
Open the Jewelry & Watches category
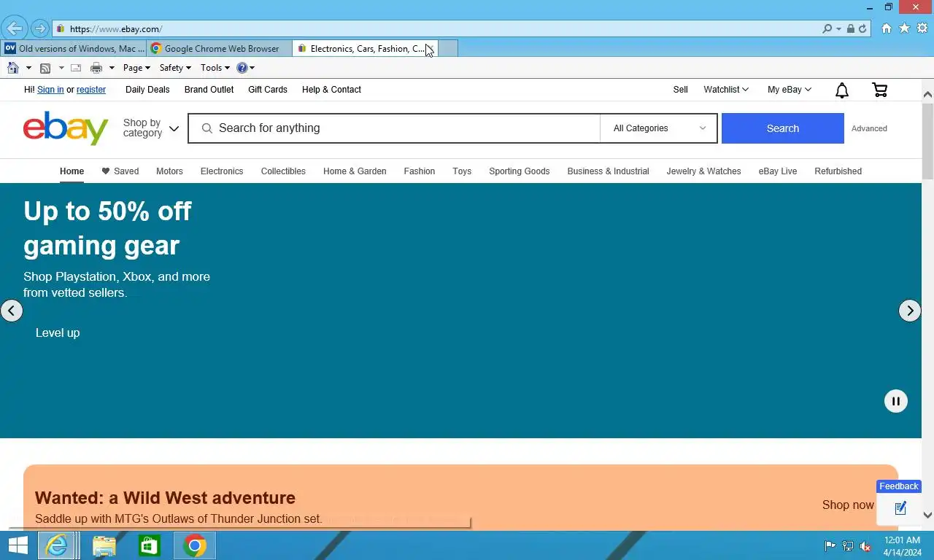pyautogui.click(x=703, y=171)
